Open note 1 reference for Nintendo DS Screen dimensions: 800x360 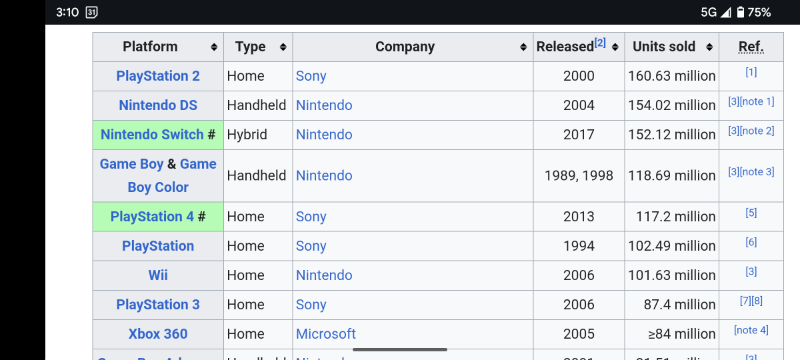pos(757,101)
